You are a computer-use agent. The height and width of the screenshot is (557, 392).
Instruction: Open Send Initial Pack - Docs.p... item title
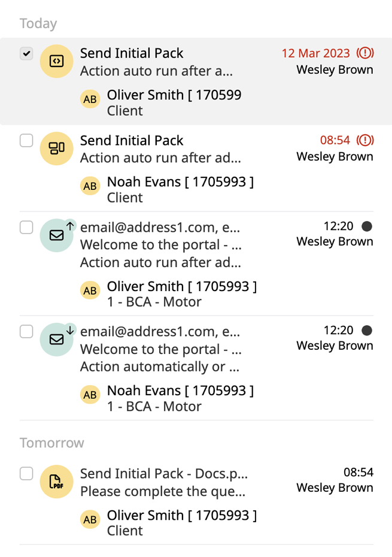(x=164, y=474)
